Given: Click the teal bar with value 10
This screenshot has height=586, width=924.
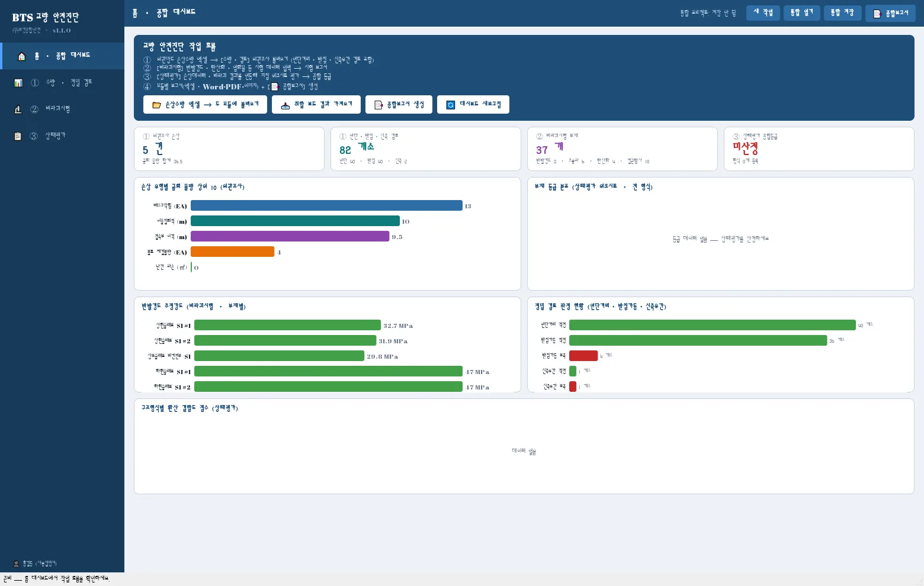Looking at the screenshot, I should [x=295, y=221].
